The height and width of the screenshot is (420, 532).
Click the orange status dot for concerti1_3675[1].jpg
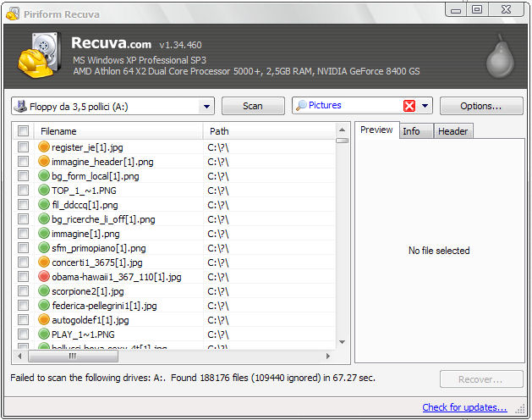44,262
